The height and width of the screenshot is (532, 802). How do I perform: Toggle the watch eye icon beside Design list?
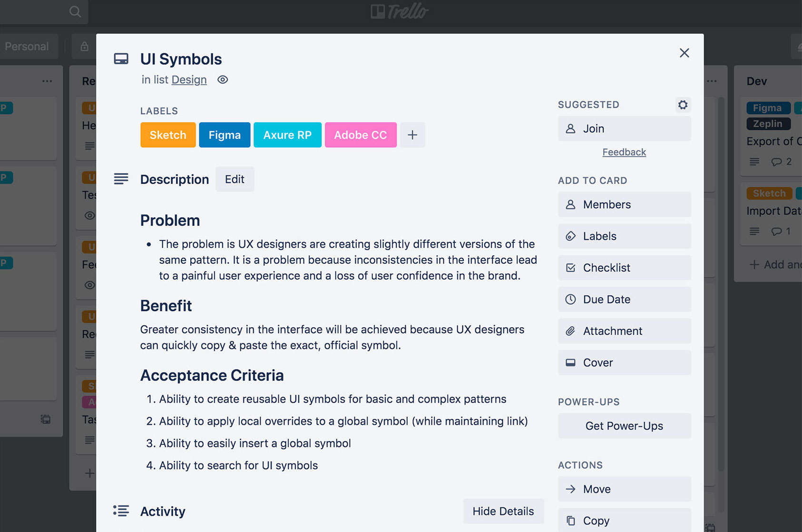[x=223, y=80]
